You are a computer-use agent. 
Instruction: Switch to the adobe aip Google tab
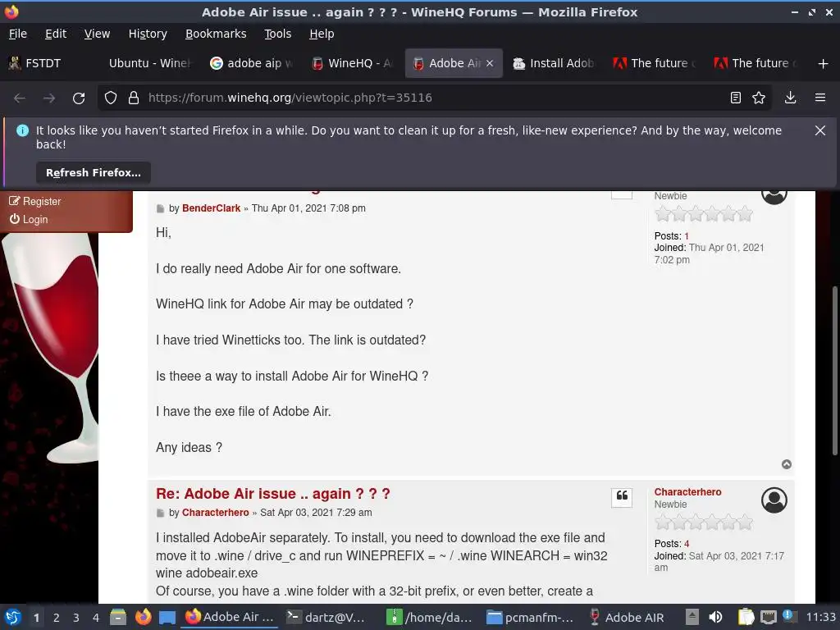click(x=252, y=63)
